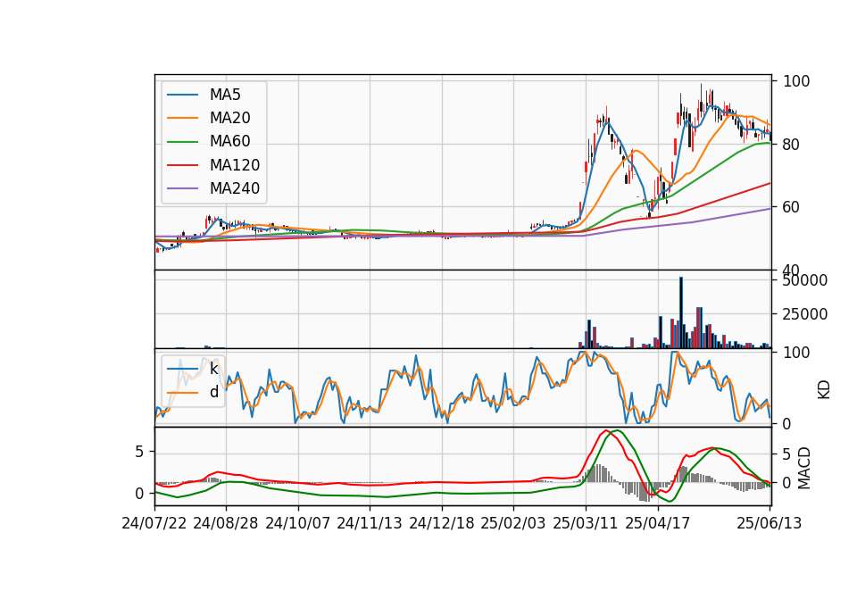
Task: Click the MA120 legend label
Action: click(x=235, y=165)
